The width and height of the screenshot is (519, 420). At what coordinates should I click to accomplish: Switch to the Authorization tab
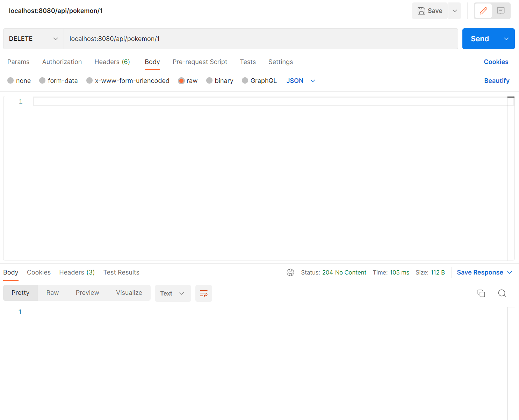point(62,62)
